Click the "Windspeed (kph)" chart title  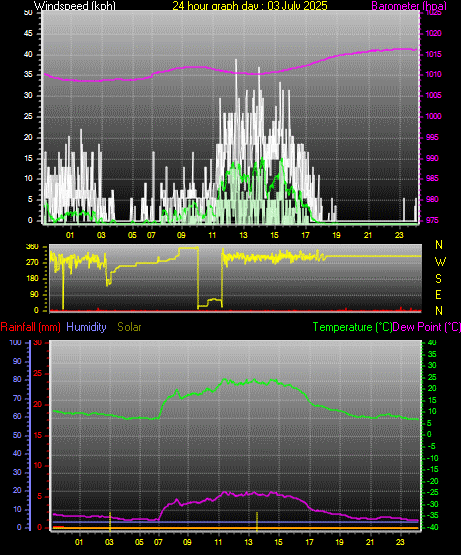pos(75,6)
